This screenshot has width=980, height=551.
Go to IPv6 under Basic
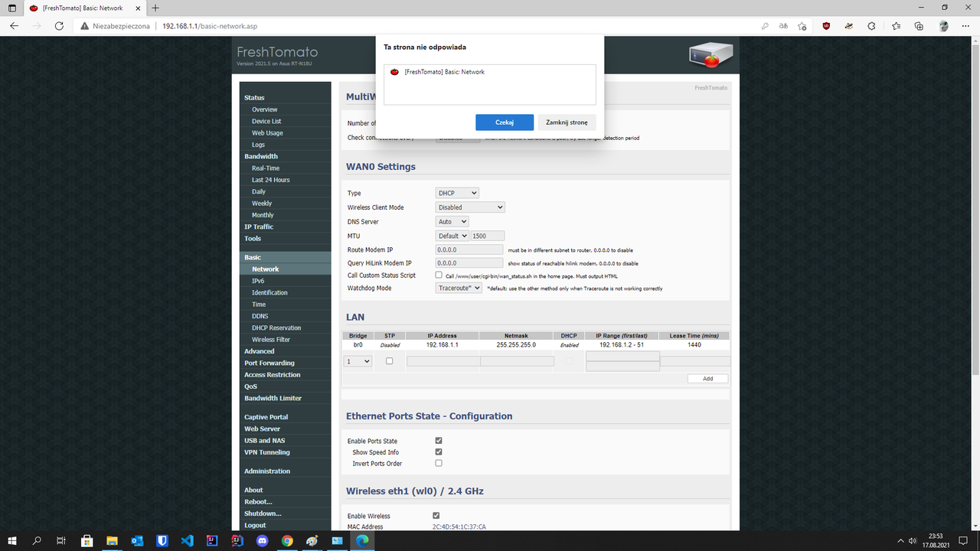coord(258,281)
